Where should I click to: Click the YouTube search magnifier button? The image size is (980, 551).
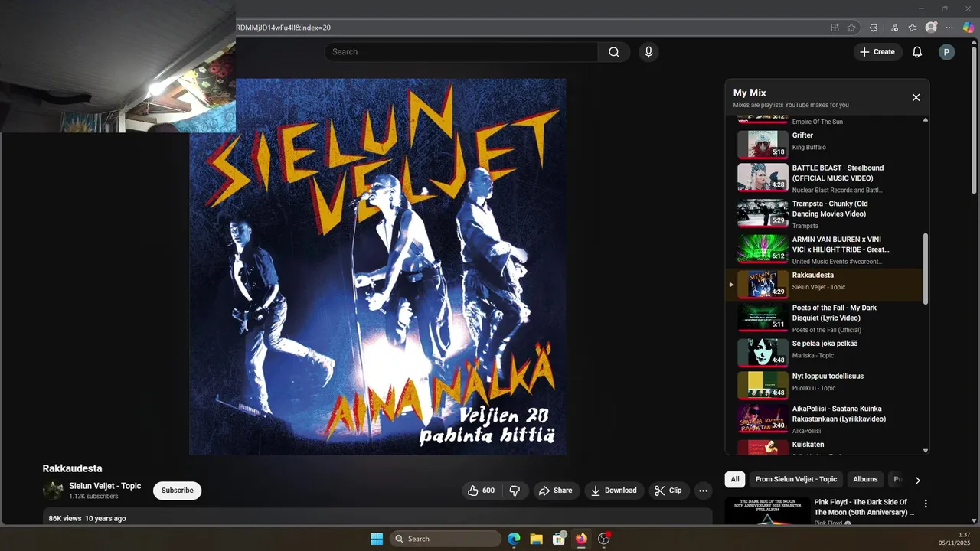614,52
